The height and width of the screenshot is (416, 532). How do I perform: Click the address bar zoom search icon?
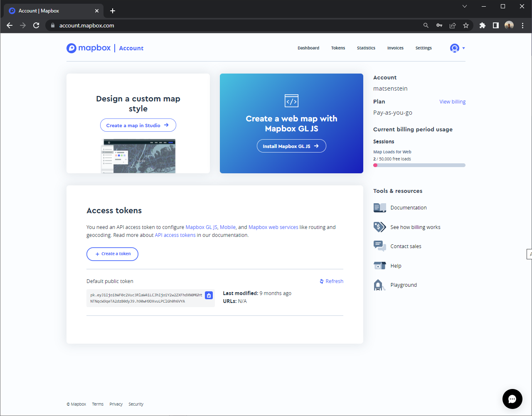pyautogui.click(x=426, y=25)
